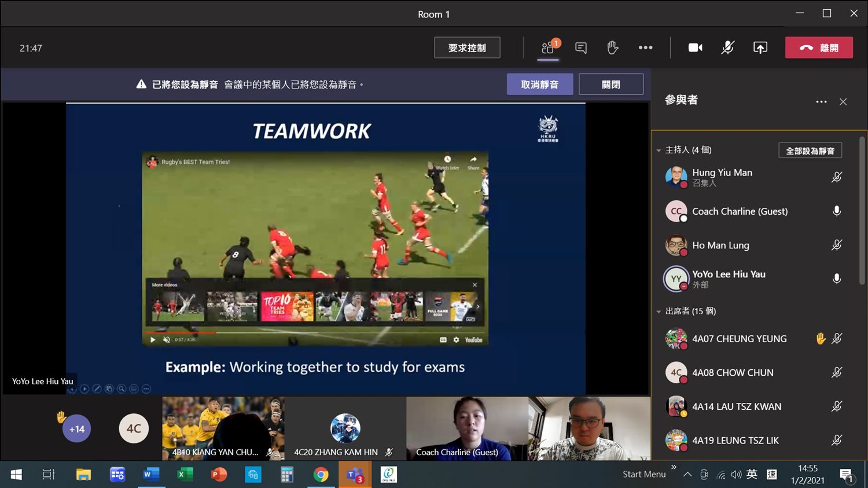Screen dimensions: 868x488
Task: Click the raise hand icon in toolbar
Action: 613,47
